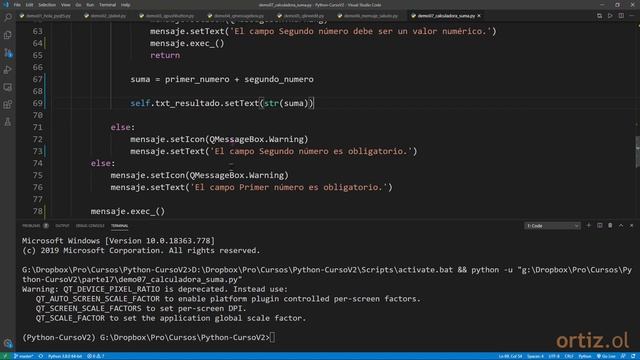Open the Search view in activity bar
This screenshot has height=360, width=640.
point(8,17)
